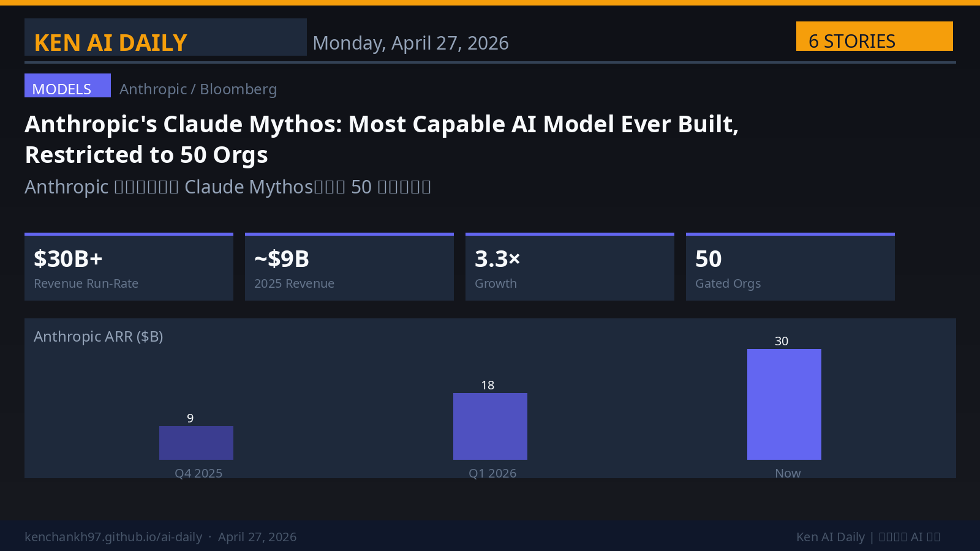The width and height of the screenshot is (980, 551).
Task: Click the Anthropic ARR ($B) chart title
Action: coord(98,337)
